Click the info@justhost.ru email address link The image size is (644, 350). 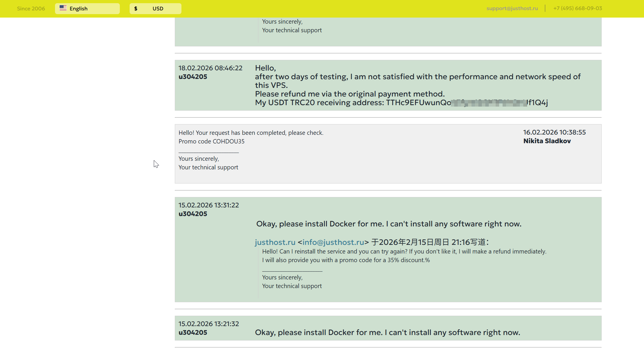pyautogui.click(x=333, y=242)
